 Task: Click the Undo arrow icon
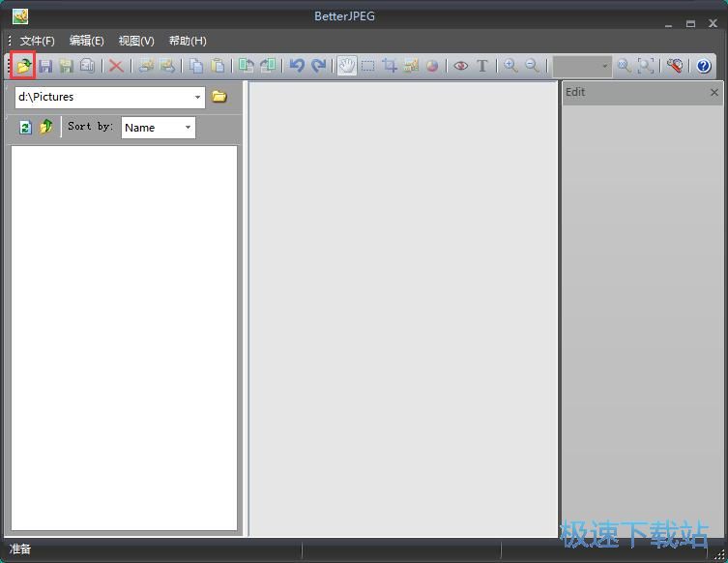click(297, 66)
